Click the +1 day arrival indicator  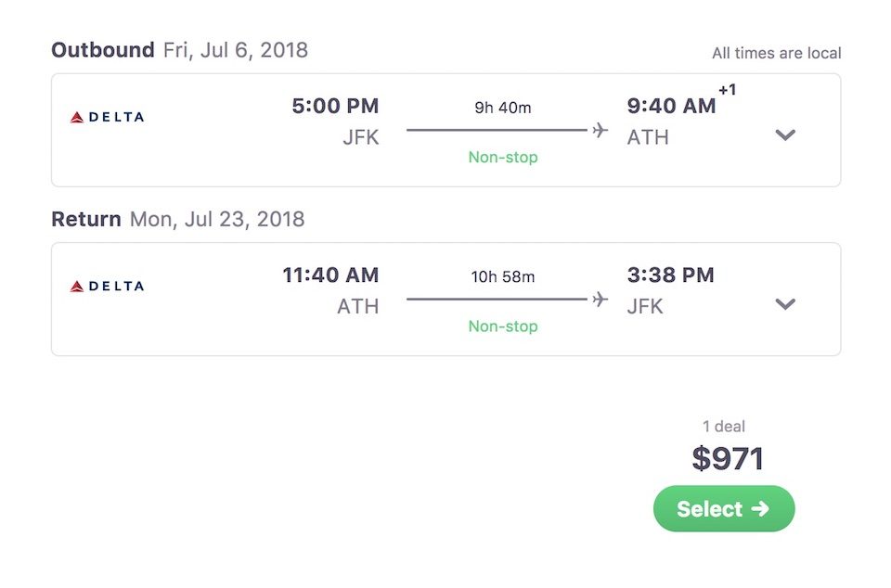[728, 90]
